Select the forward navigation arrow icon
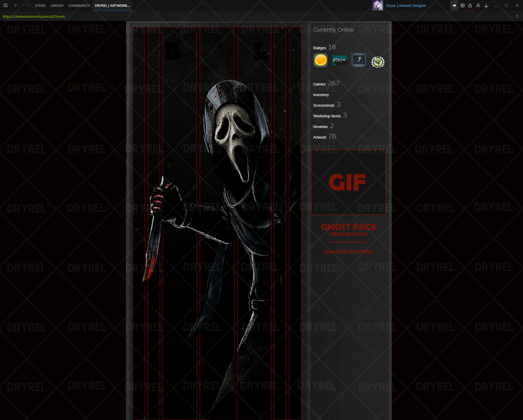The height and width of the screenshot is (420, 523). click(27, 5)
